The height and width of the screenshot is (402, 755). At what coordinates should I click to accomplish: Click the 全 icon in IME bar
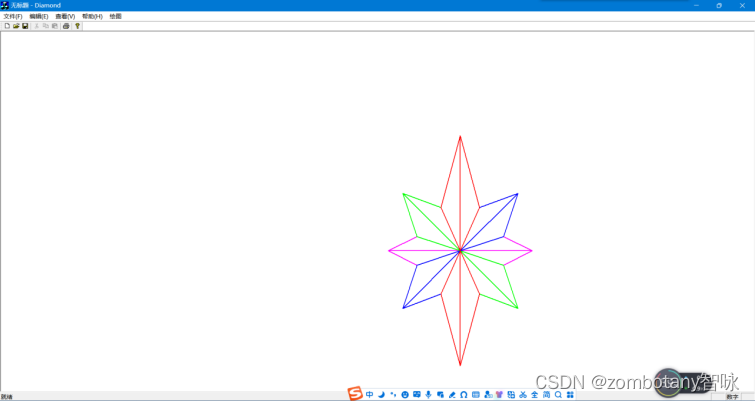pos(534,395)
